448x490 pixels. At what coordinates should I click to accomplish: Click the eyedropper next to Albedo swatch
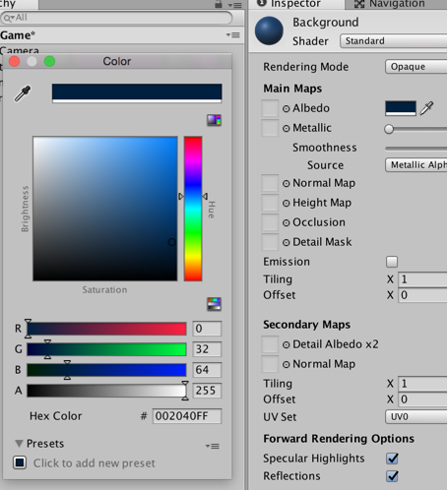click(426, 108)
